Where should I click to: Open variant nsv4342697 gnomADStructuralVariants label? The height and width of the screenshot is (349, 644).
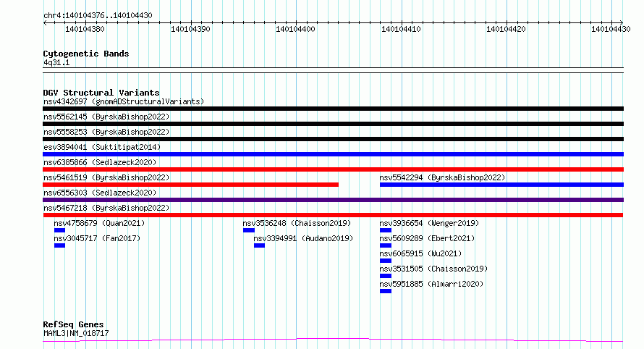coord(124,101)
